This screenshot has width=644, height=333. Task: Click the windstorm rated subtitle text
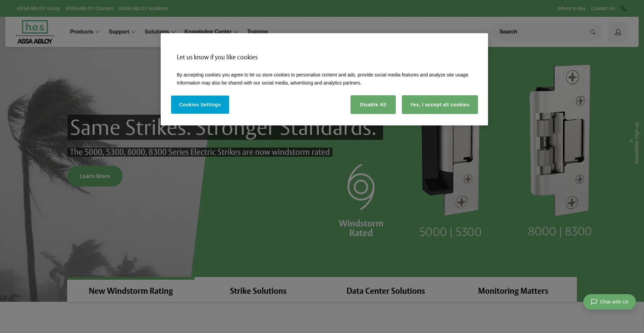click(x=200, y=152)
